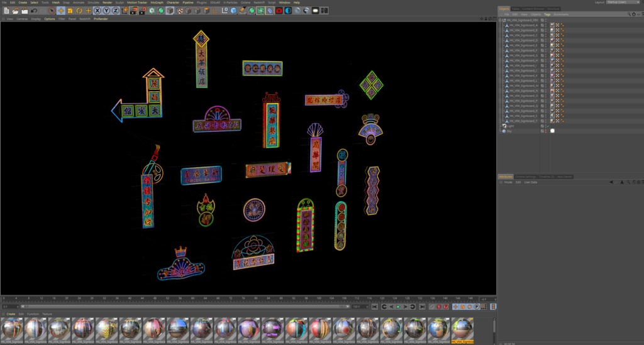Click the Undo arrow icon
Viewport: 644px width, 345px height.
point(34,11)
